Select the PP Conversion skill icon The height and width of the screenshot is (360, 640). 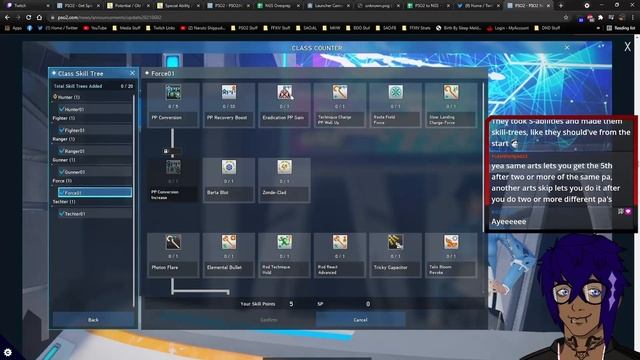173,92
